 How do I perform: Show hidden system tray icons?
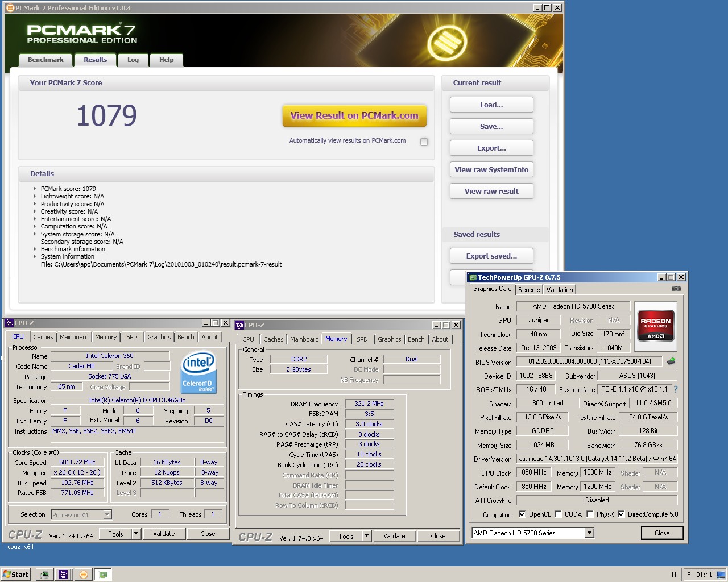click(x=689, y=574)
